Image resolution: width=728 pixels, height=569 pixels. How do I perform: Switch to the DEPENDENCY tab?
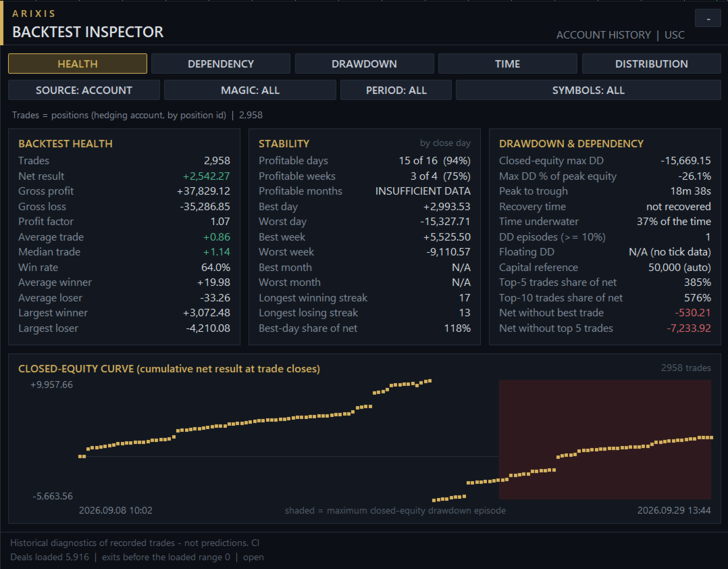tap(221, 64)
